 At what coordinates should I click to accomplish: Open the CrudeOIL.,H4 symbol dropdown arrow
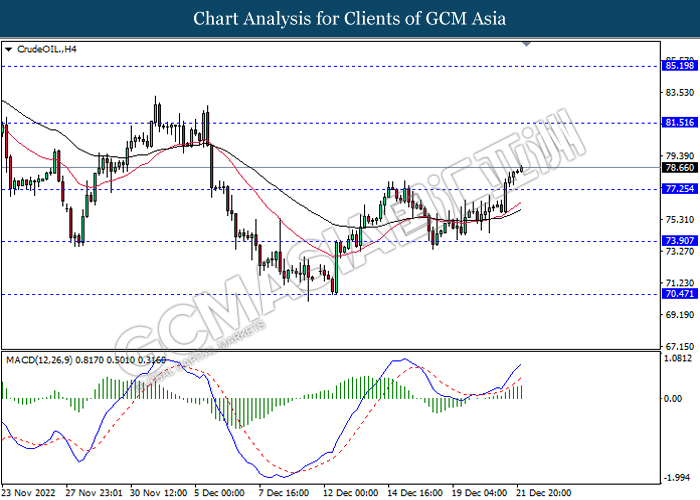(8, 50)
